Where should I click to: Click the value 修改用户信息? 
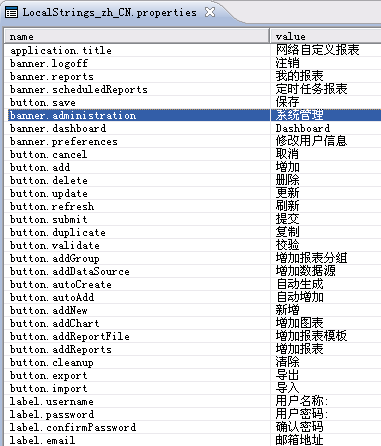pos(311,141)
